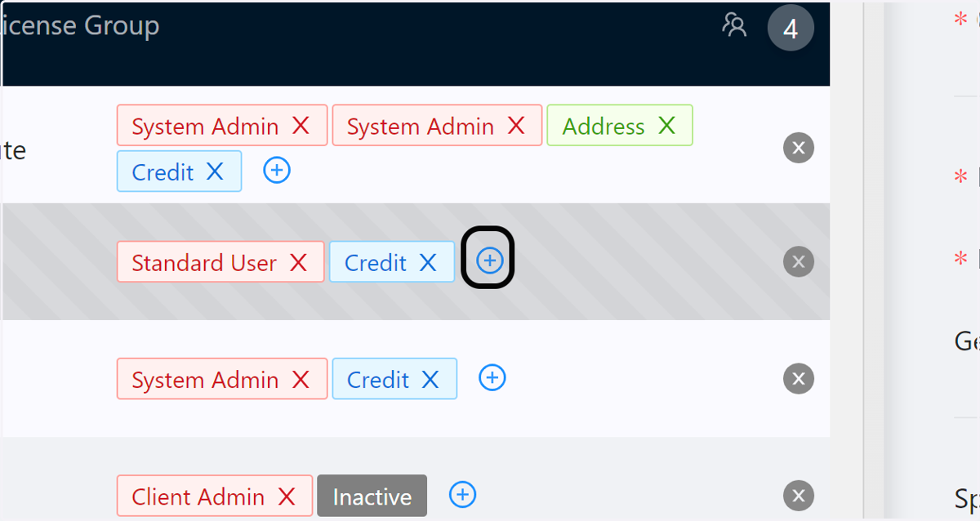Image resolution: width=980 pixels, height=521 pixels.
Task: Click the Inactive status badge
Action: 372,496
